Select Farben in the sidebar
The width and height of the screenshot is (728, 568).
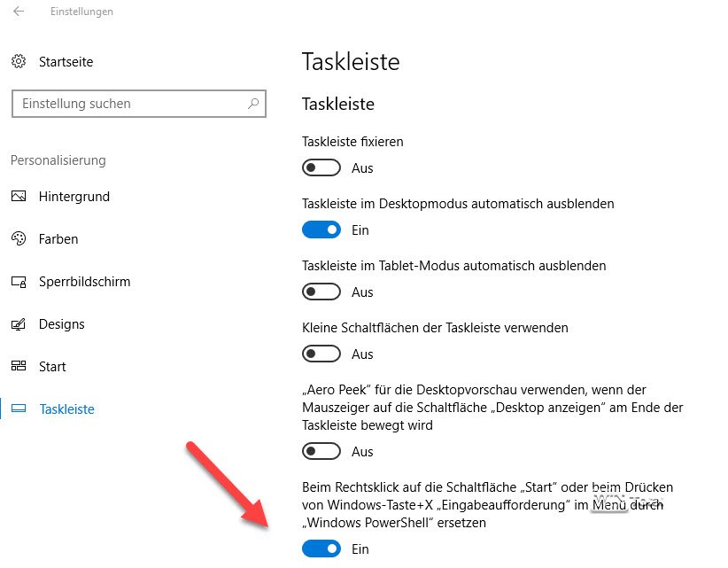pyautogui.click(x=58, y=239)
